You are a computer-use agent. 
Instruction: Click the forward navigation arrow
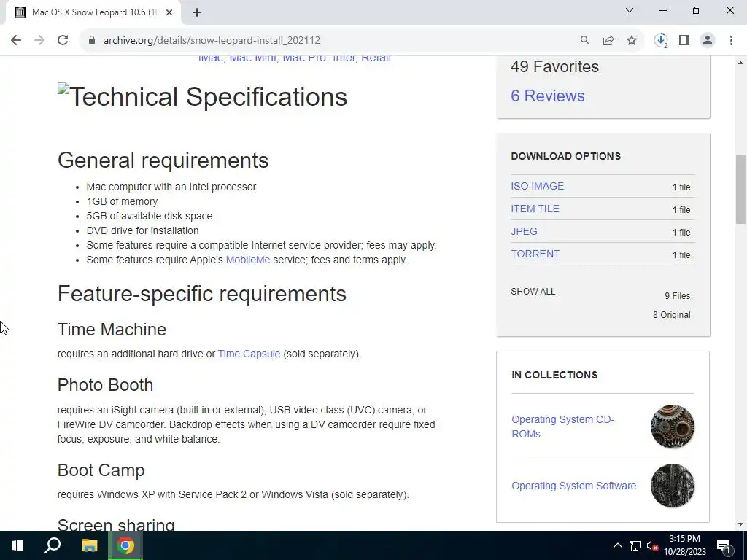(39, 40)
